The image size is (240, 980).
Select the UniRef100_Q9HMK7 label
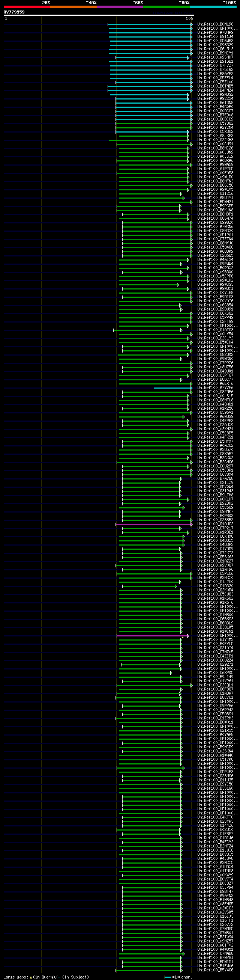coord(215,512)
